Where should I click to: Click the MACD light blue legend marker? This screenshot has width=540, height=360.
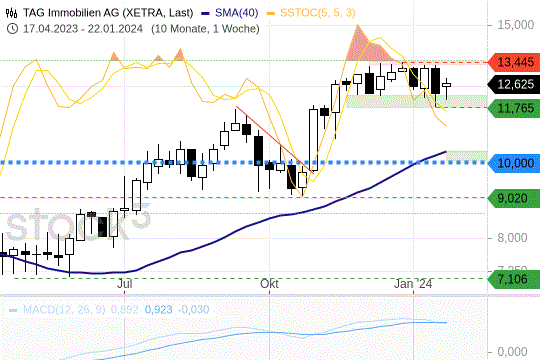13,310
